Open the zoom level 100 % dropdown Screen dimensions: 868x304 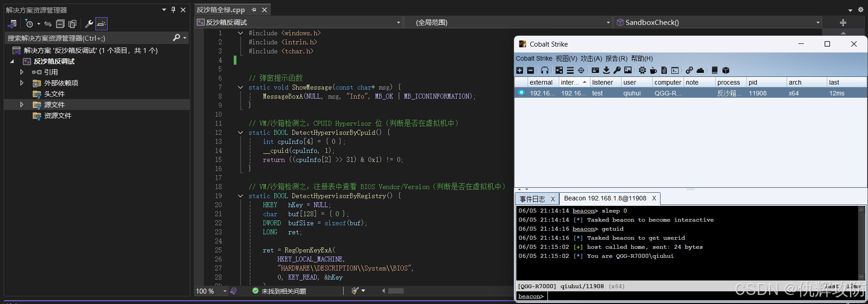[225, 291]
